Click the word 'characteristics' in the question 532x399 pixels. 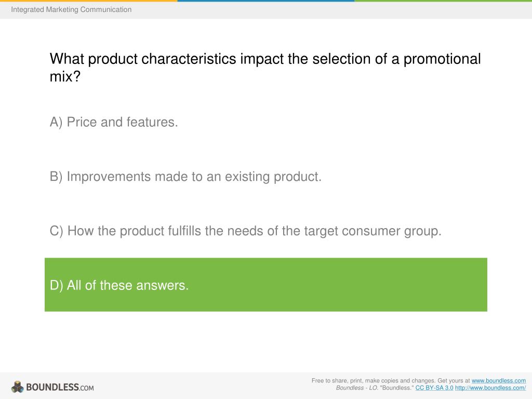point(189,59)
